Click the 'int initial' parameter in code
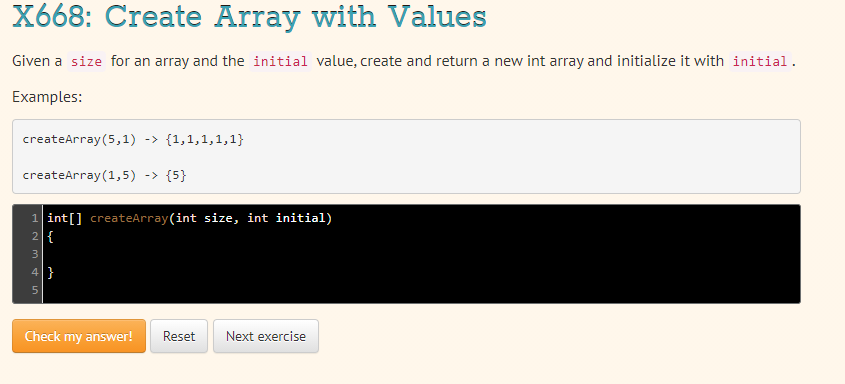The image size is (845, 384). tap(286, 219)
